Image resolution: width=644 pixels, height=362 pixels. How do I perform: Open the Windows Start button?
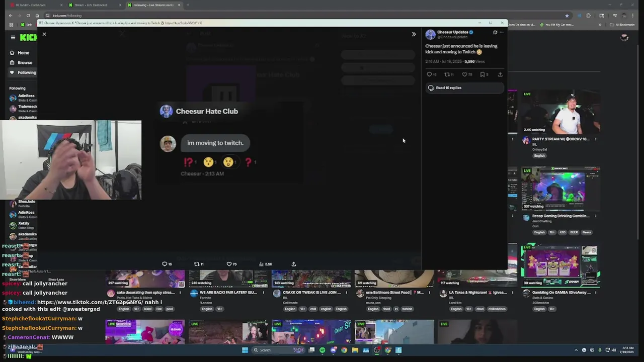click(245, 350)
